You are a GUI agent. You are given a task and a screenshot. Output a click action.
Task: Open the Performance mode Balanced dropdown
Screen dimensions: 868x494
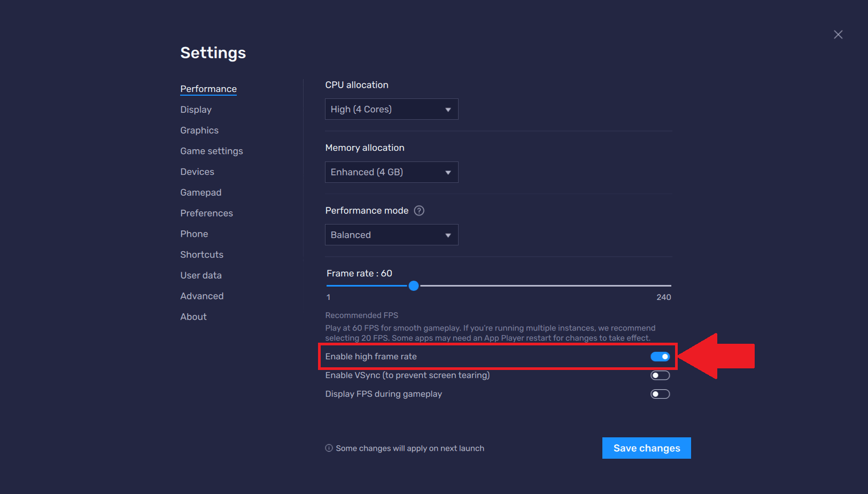point(391,235)
